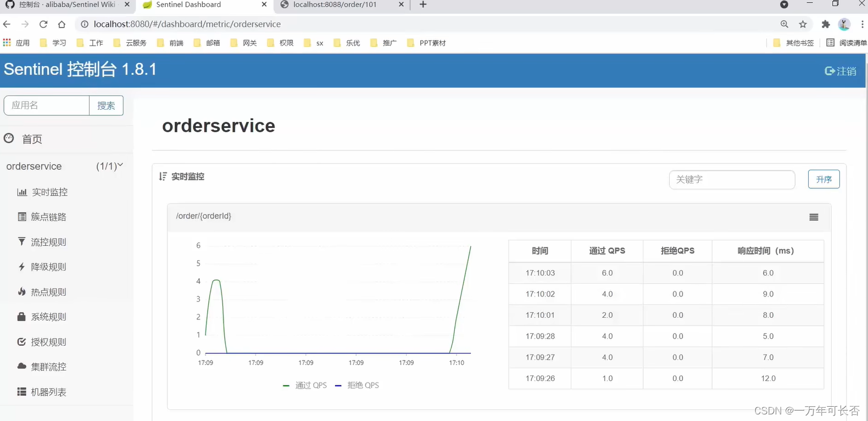The height and width of the screenshot is (421, 868).
Task: Open a new browser tab
Action: [x=423, y=4]
